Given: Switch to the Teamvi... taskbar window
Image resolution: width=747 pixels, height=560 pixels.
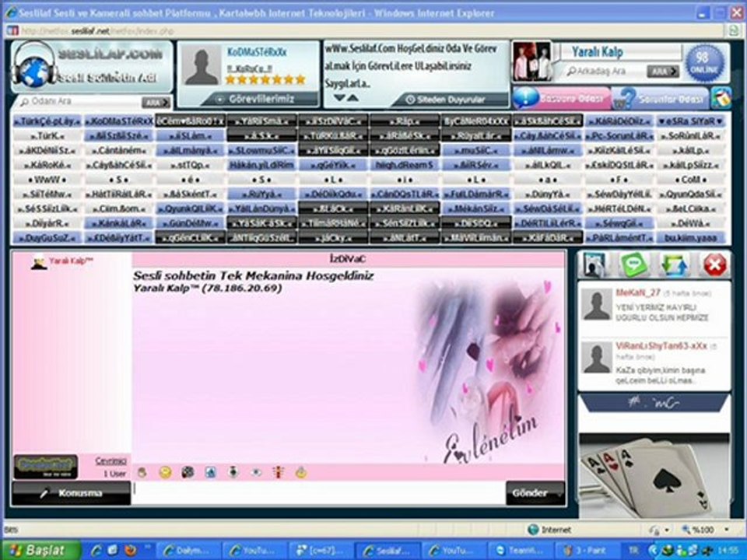Looking at the screenshot, I should pos(520,550).
